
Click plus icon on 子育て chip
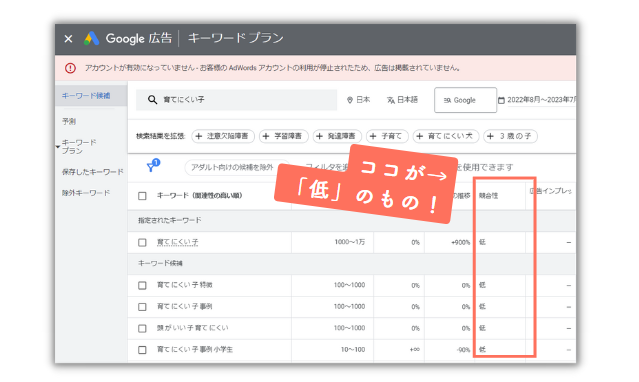(373, 136)
